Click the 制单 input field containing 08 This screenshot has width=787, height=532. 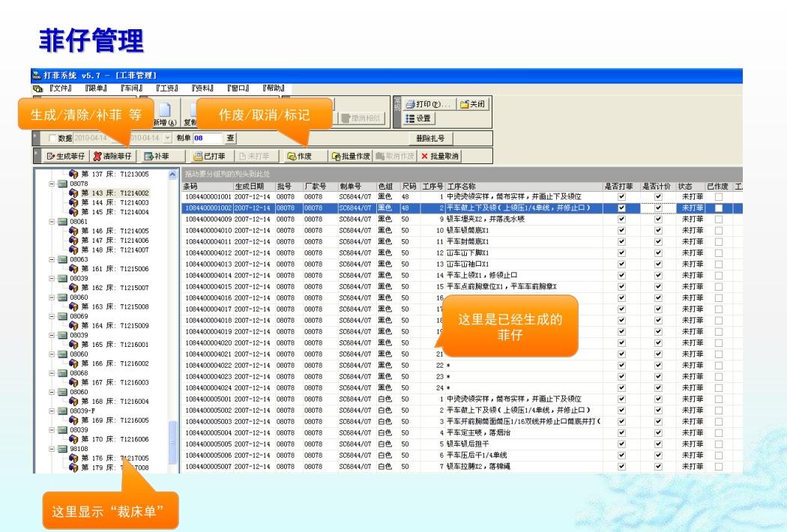pos(207,138)
